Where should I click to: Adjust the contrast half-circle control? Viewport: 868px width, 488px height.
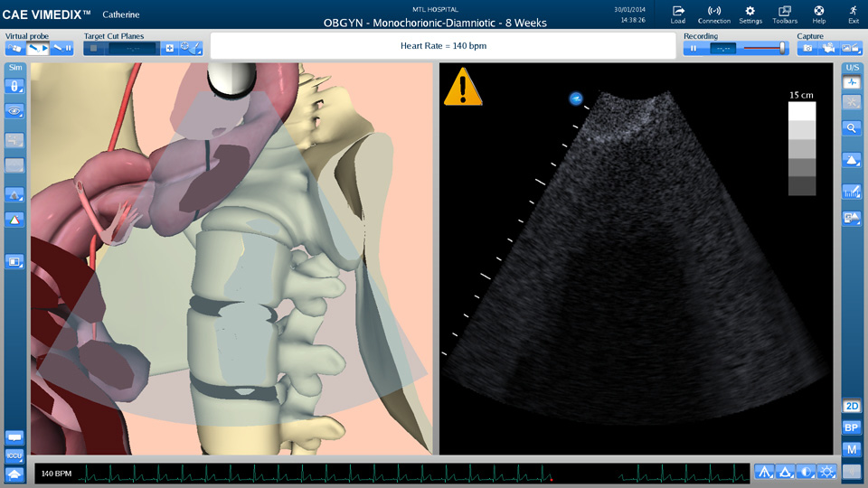tap(806, 472)
